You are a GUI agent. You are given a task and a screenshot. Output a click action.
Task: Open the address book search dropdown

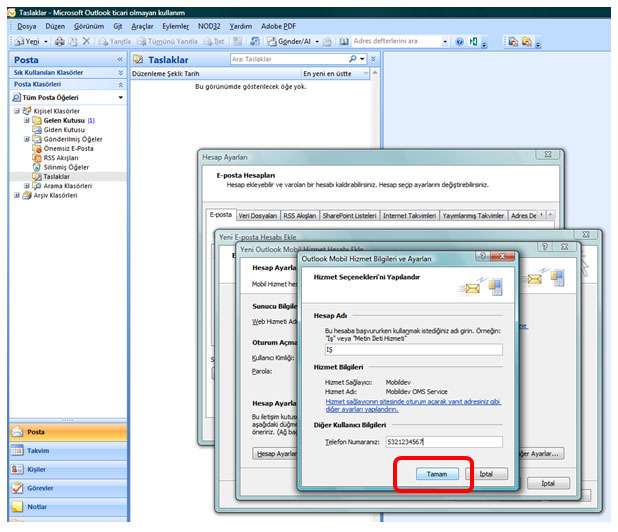[445, 41]
